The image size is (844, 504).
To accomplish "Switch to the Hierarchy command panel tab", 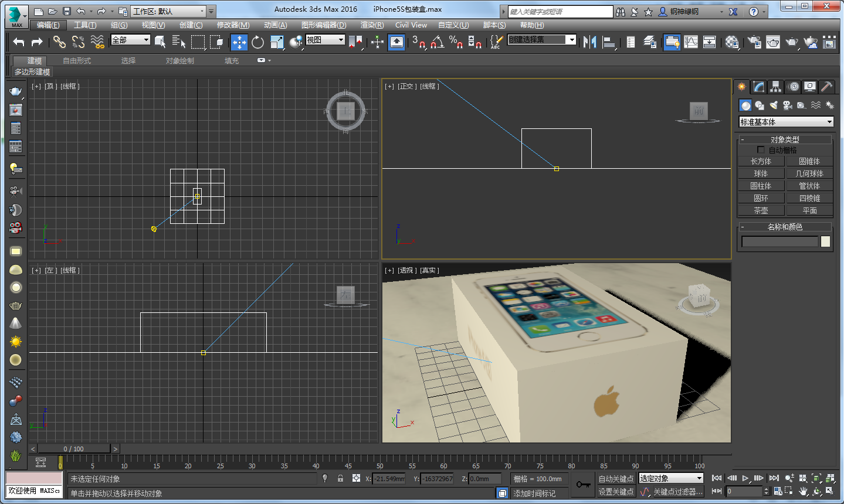I will pos(776,87).
